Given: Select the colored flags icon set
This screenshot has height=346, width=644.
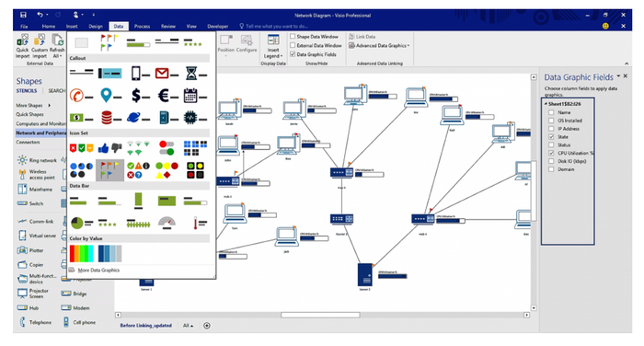Looking at the screenshot, I should tap(109, 170).
